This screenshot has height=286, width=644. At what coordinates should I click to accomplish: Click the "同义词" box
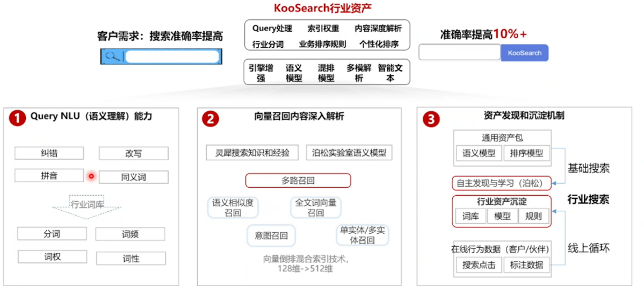click(134, 177)
